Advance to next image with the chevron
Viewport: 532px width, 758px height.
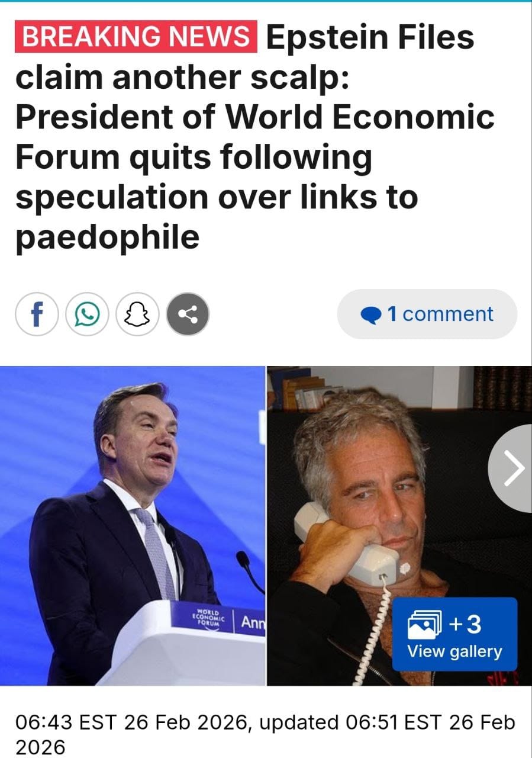click(x=512, y=469)
